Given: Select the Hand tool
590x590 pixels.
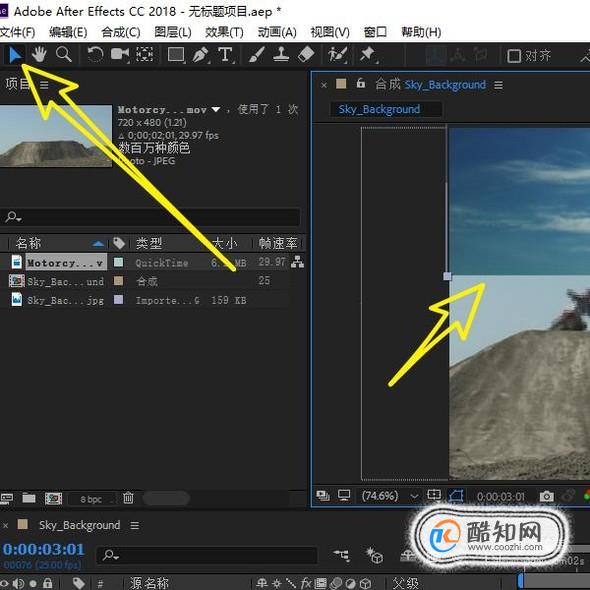Looking at the screenshot, I should click(39, 55).
